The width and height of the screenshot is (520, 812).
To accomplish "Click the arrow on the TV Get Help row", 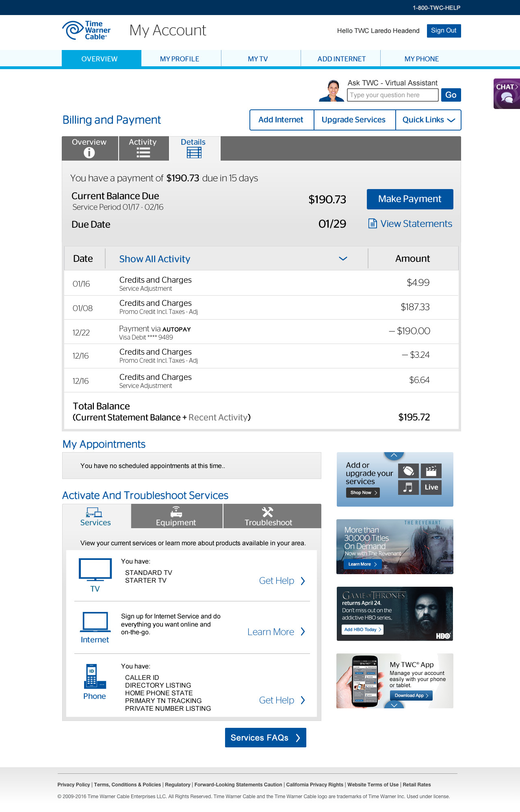I will [303, 581].
